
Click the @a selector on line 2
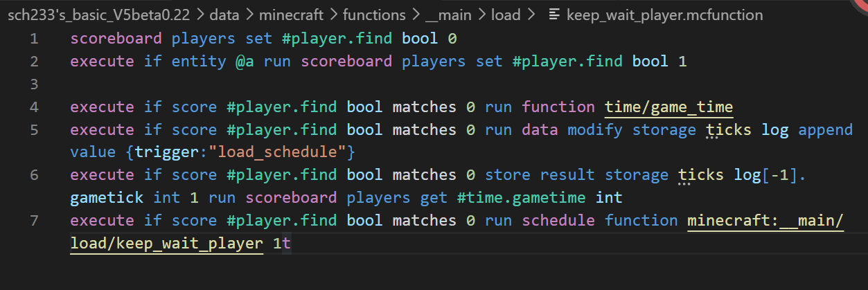click(245, 61)
